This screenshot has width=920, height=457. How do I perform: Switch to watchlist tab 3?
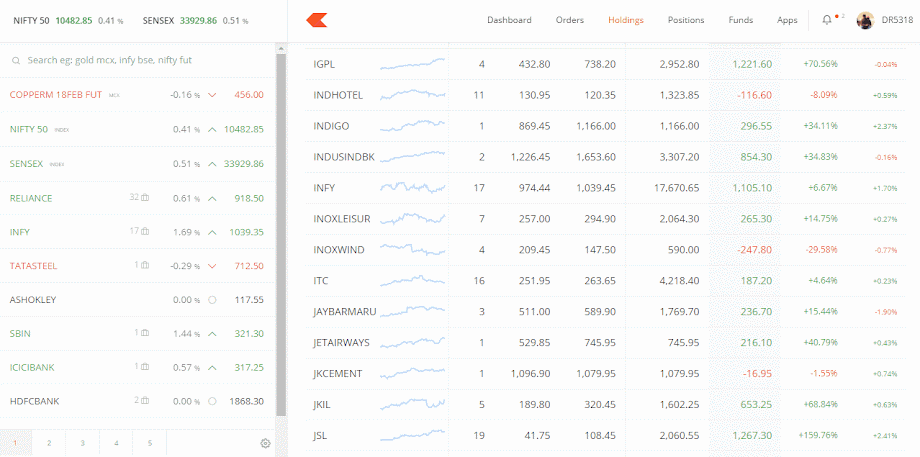(x=83, y=444)
